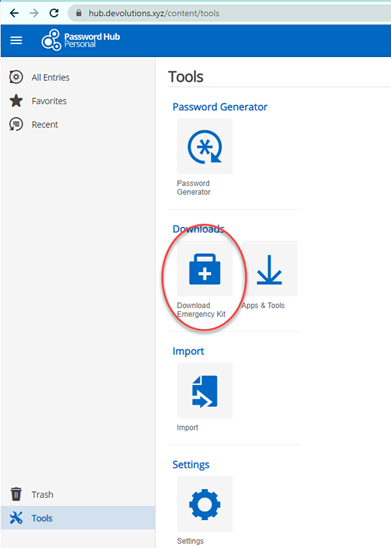This screenshot has height=548, width=391.
Task: Click the Import section heading
Action: pyautogui.click(x=188, y=351)
